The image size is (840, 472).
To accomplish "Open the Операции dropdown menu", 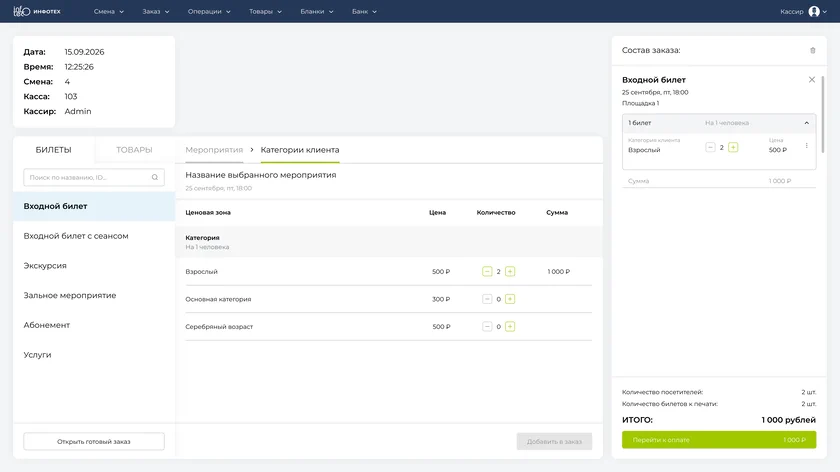I will 209,11.
